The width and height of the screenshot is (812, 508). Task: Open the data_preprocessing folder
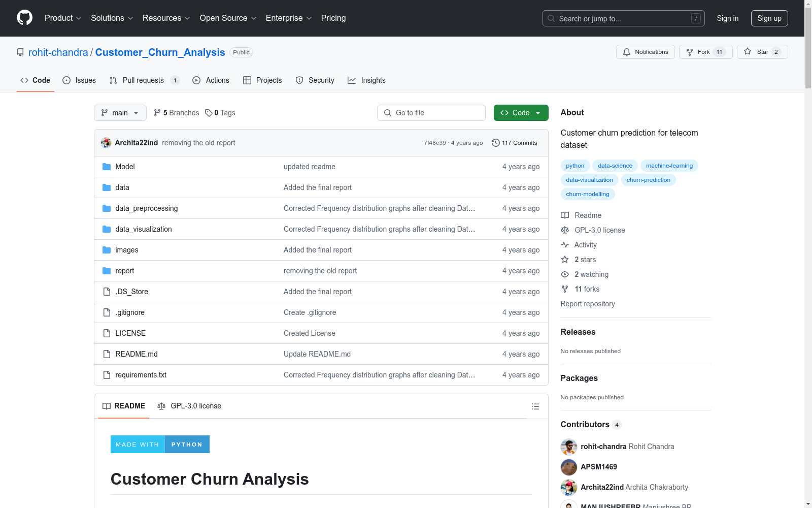[x=146, y=208]
